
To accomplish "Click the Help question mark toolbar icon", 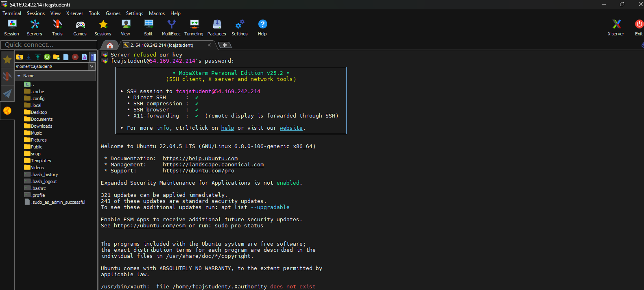I will pos(262,28).
